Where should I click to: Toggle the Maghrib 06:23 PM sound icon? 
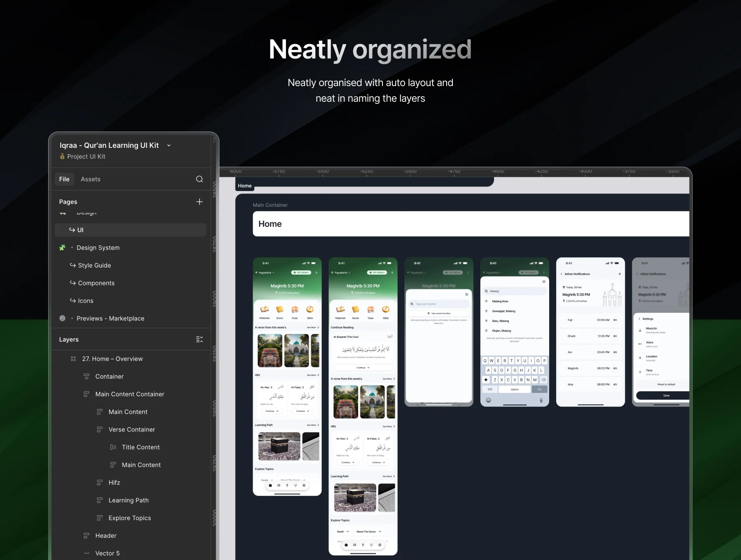(x=615, y=369)
